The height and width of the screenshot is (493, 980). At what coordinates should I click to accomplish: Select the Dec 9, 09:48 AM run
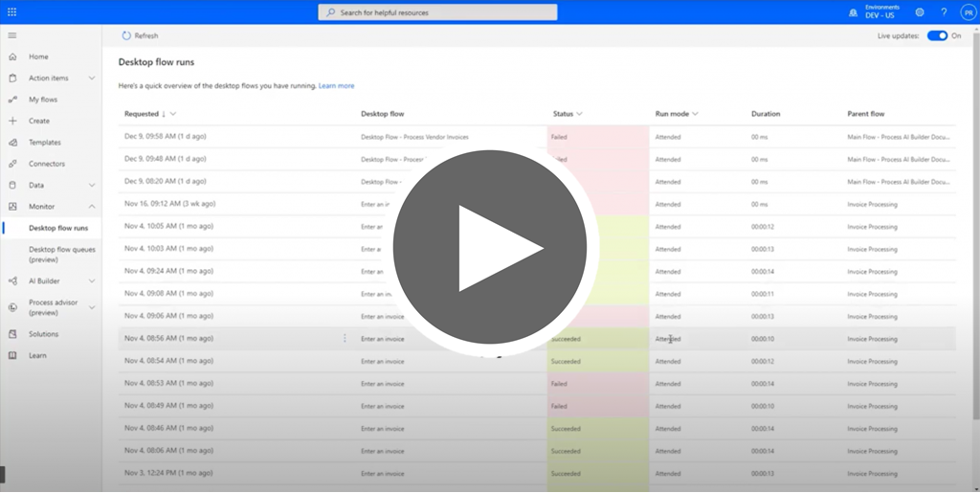(x=537, y=159)
